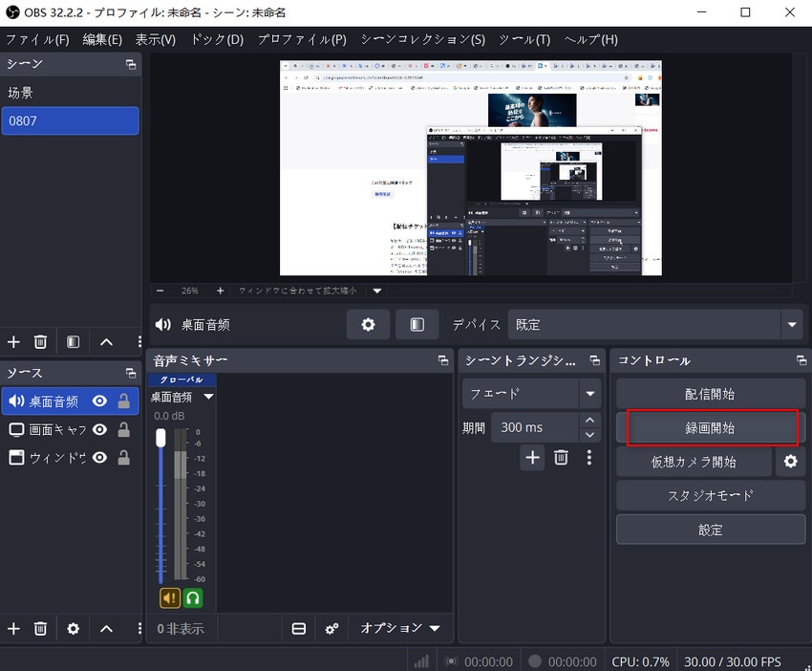Image resolution: width=812 pixels, height=671 pixels.
Task: Open the 編集(E) menu
Action: pos(102,40)
